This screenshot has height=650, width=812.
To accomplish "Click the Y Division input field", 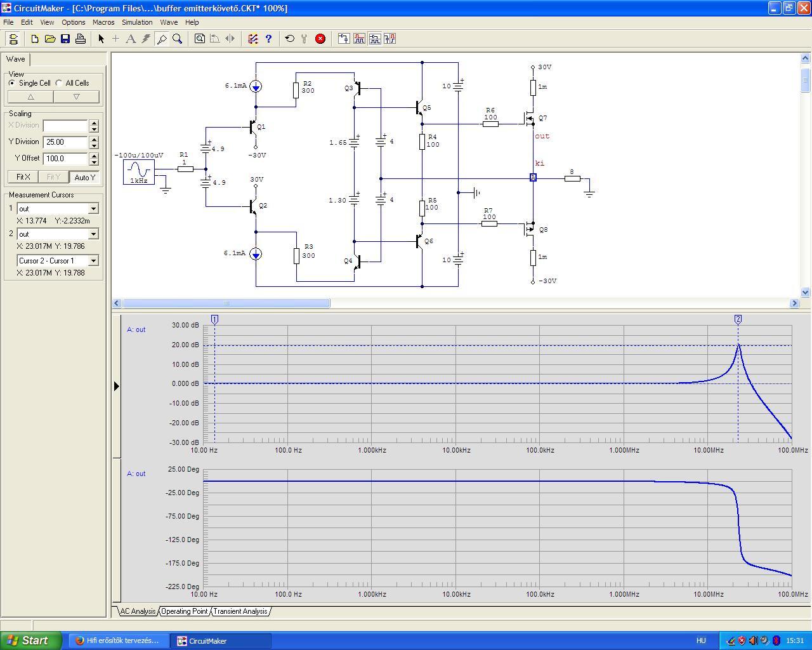I will [65, 142].
